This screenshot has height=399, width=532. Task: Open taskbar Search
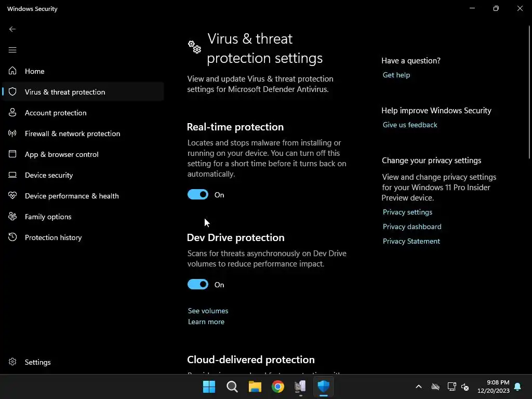(x=232, y=387)
